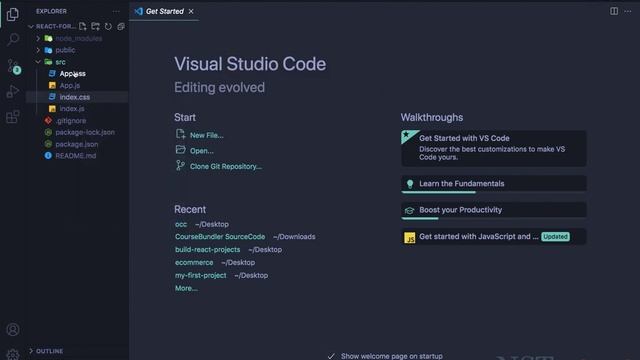Open Get started with JavaScript walkthrough
This screenshot has height=360, width=640.
(x=494, y=237)
